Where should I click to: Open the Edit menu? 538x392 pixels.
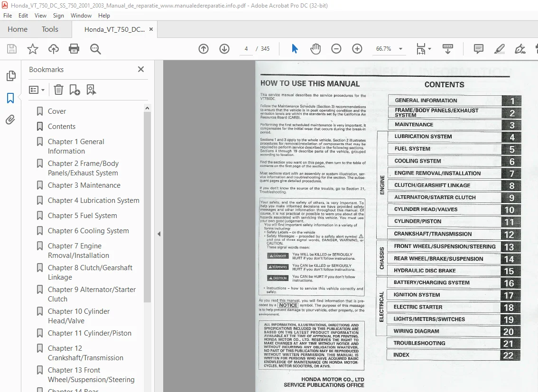[23, 16]
